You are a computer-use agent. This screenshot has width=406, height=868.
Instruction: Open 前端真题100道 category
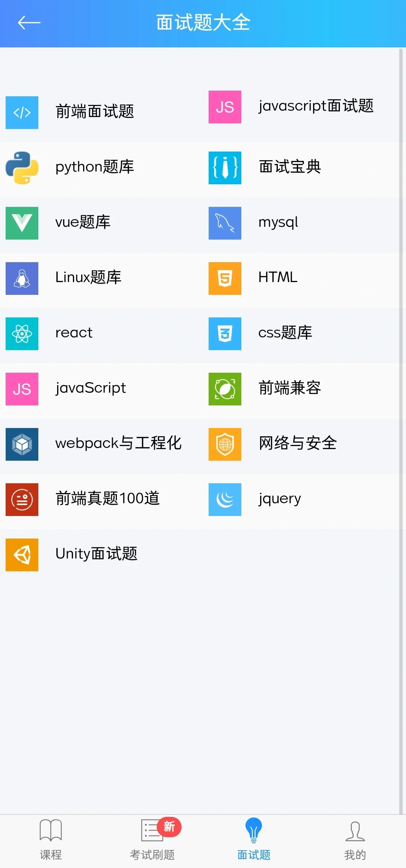pos(108,498)
